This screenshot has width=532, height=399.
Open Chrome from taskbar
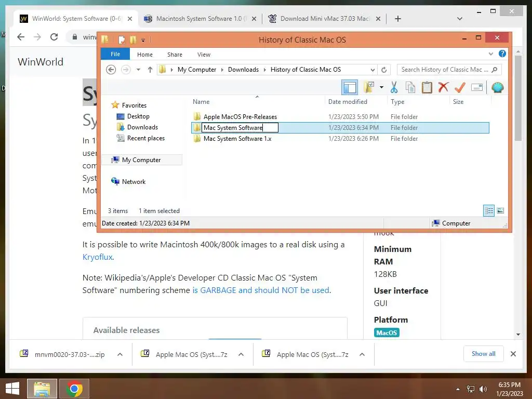pos(74,389)
